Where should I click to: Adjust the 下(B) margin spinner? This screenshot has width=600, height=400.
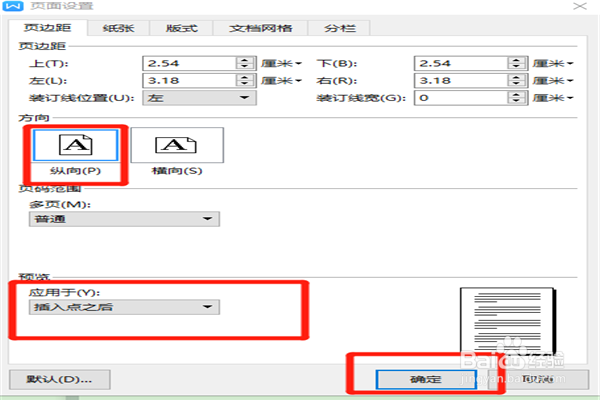click(517, 63)
